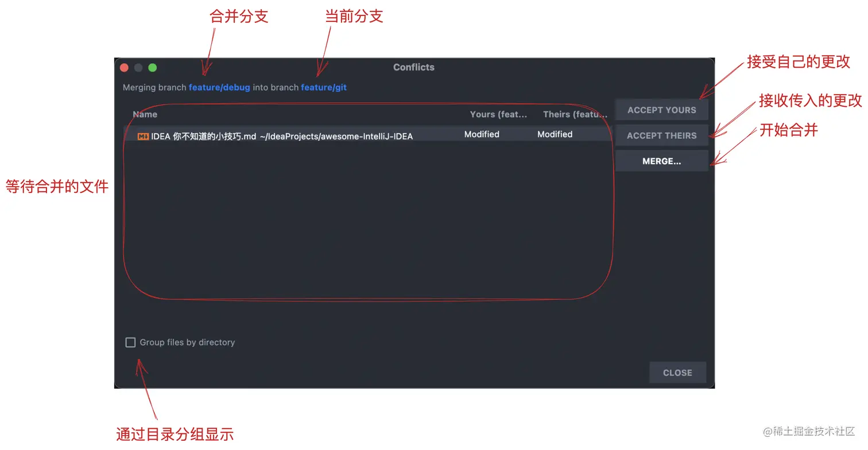The width and height of the screenshot is (868, 450).
Task: Select the IDEA 你不知道的小技巧.md file row
Action: (x=367, y=135)
